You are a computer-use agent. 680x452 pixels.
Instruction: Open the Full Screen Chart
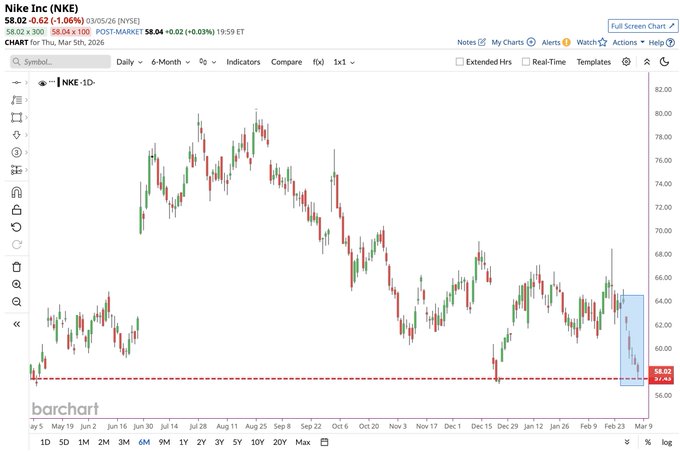click(642, 26)
